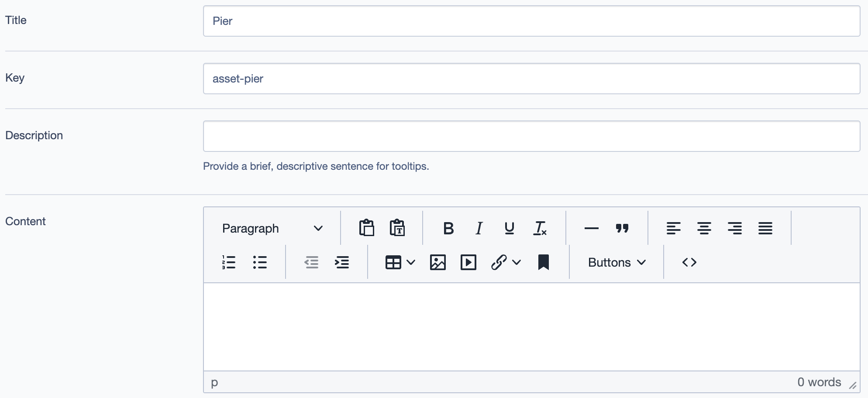
Task: Open the table insert dropdown
Action: [399, 262]
